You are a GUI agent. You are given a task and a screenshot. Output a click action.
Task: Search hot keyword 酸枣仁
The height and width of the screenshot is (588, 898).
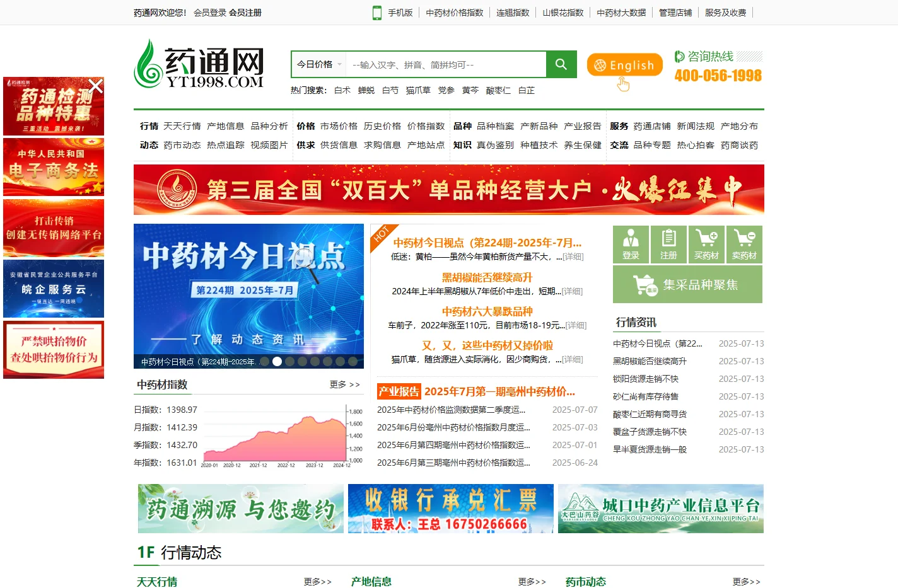pos(498,91)
